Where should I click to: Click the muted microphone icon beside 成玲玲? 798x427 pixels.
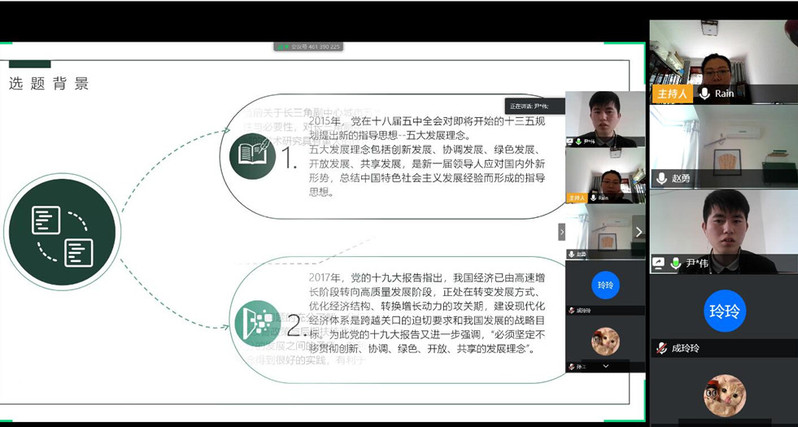(x=661, y=349)
